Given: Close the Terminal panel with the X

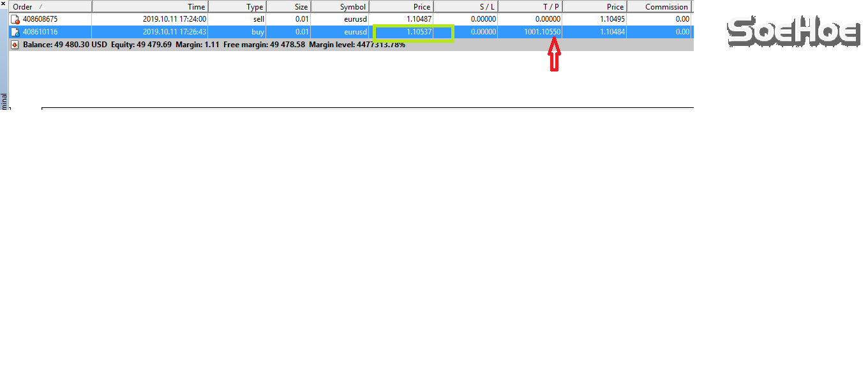Looking at the screenshot, I should click(x=4, y=4).
